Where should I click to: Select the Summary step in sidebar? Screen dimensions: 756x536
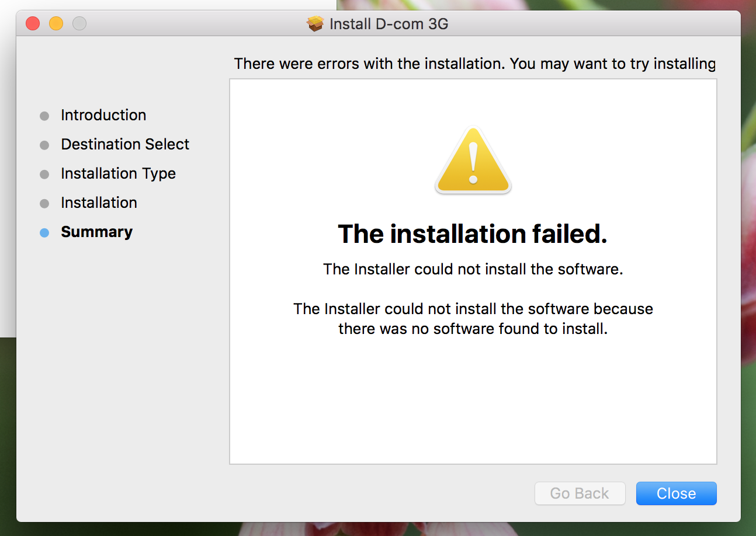(x=96, y=232)
